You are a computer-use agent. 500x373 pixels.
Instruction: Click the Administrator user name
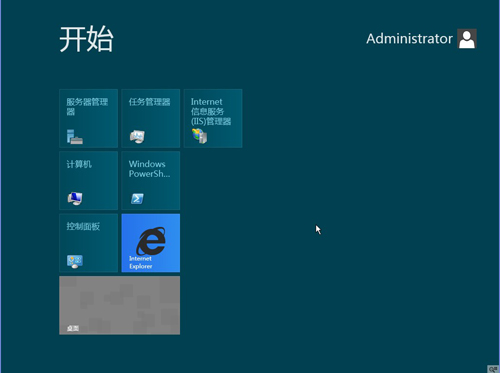tap(409, 39)
